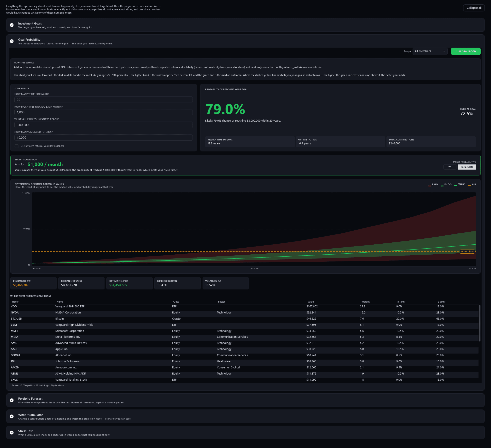Click the Sector column header
The height and width of the screenshot is (448, 491).
[221, 302]
